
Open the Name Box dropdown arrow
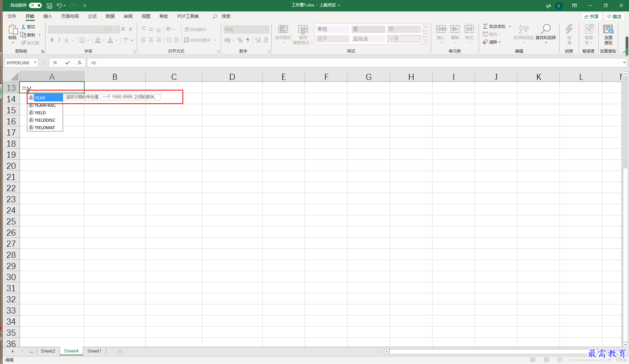pos(35,63)
